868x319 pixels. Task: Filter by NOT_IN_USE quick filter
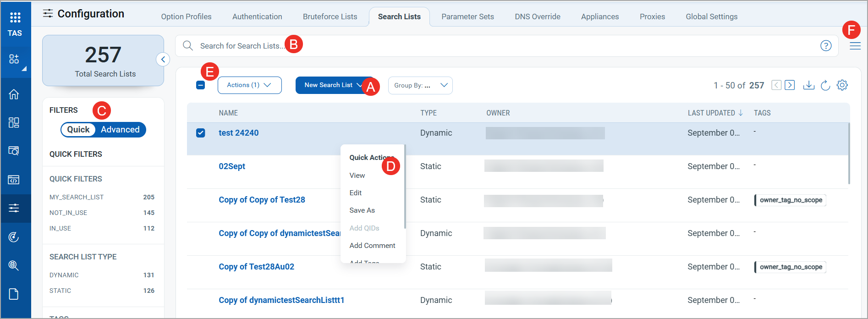tap(68, 213)
